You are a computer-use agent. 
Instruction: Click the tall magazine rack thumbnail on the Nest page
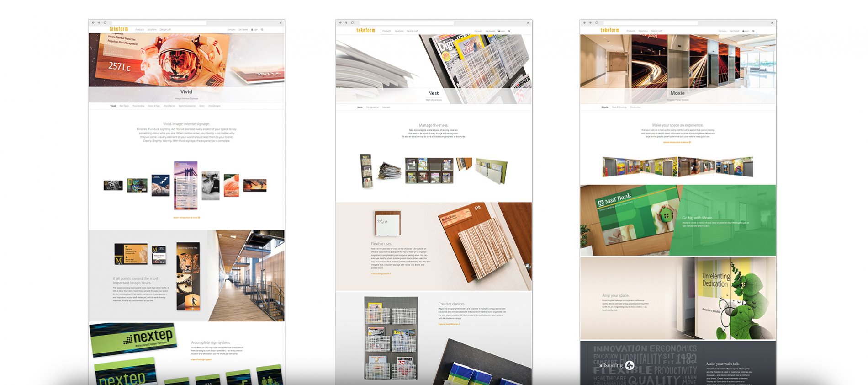point(366,171)
